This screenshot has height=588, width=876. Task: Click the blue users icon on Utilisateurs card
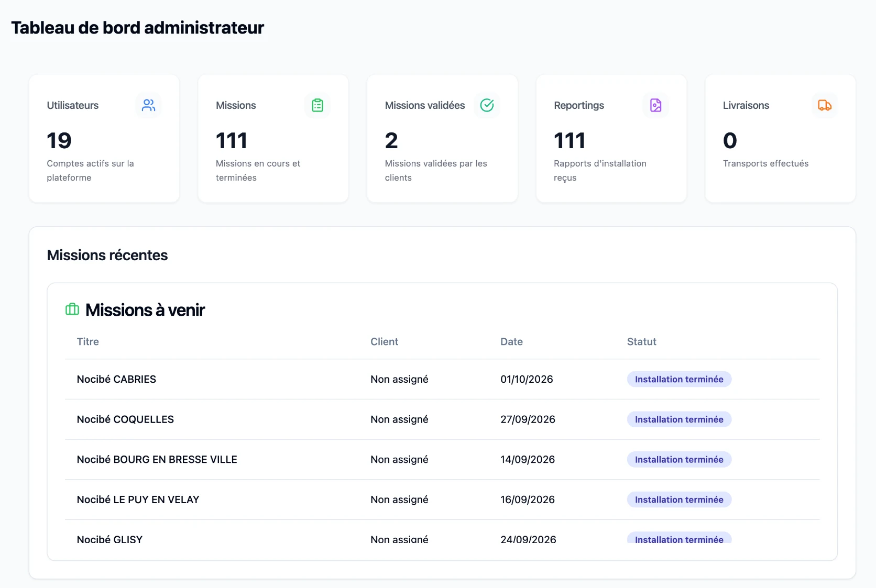(149, 105)
